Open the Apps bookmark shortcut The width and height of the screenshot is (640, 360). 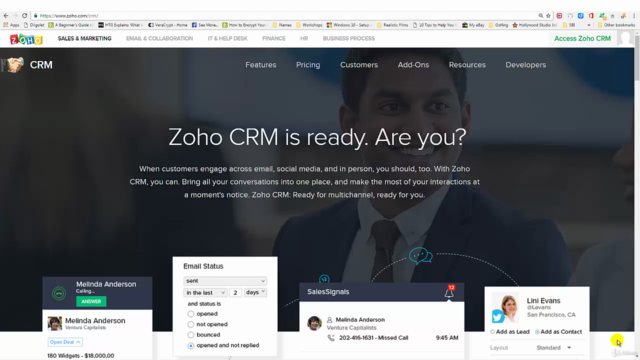11,25
